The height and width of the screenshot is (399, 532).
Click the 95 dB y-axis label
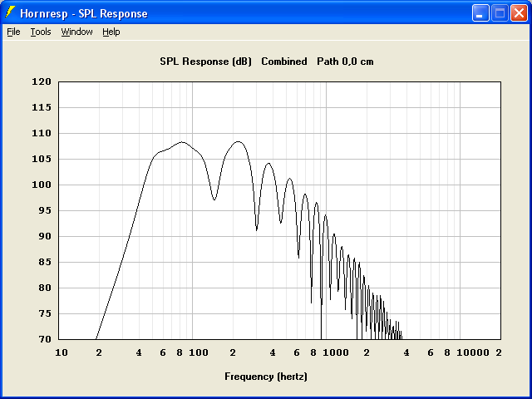tap(45, 210)
